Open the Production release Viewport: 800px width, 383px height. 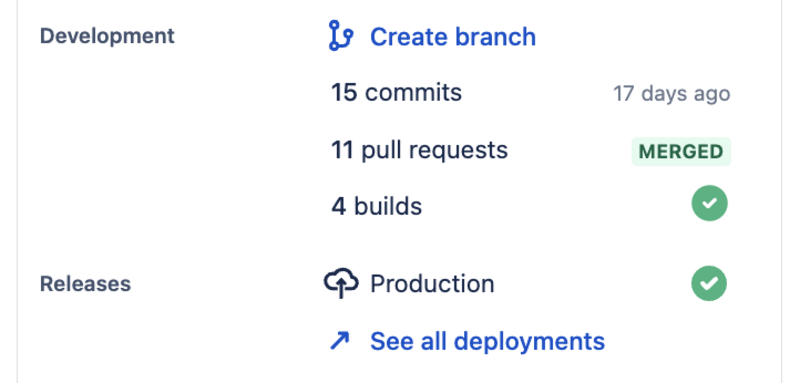coord(432,284)
